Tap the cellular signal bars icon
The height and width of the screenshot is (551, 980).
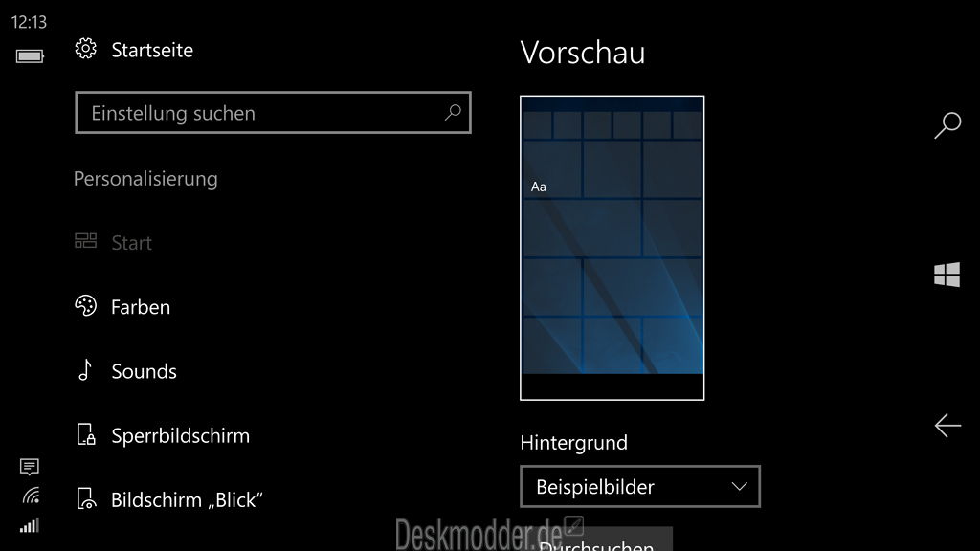click(30, 524)
